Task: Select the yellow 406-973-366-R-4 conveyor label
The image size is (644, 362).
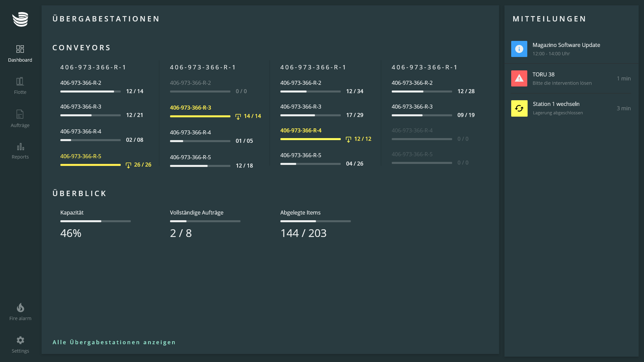Action: point(301,130)
